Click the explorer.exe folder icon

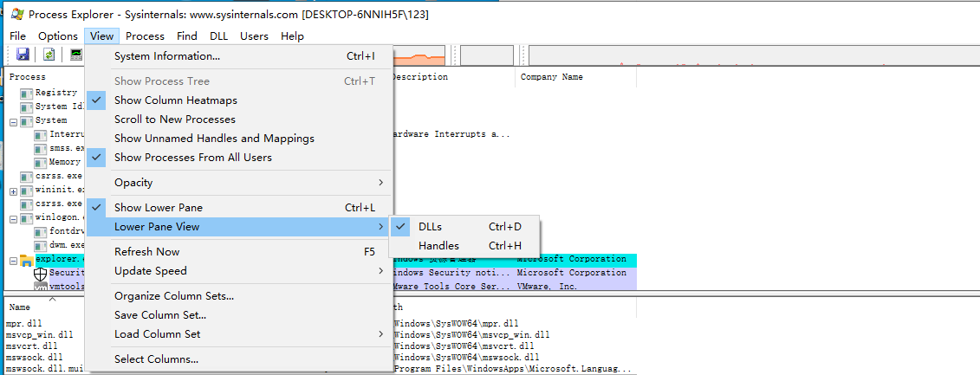26,260
